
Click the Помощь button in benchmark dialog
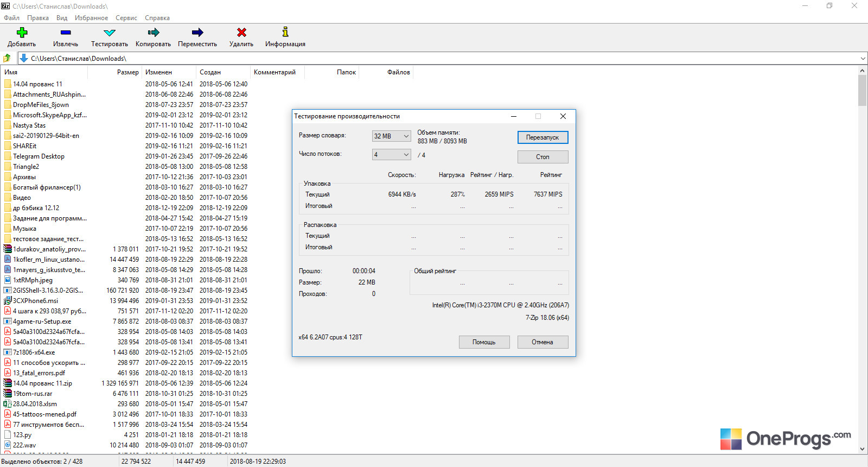[x=484, y=342]
